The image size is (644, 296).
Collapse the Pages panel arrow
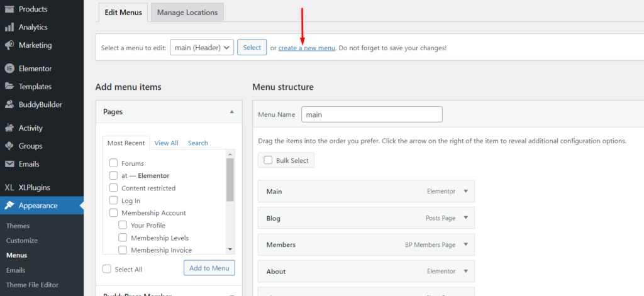tap(231, 112)
